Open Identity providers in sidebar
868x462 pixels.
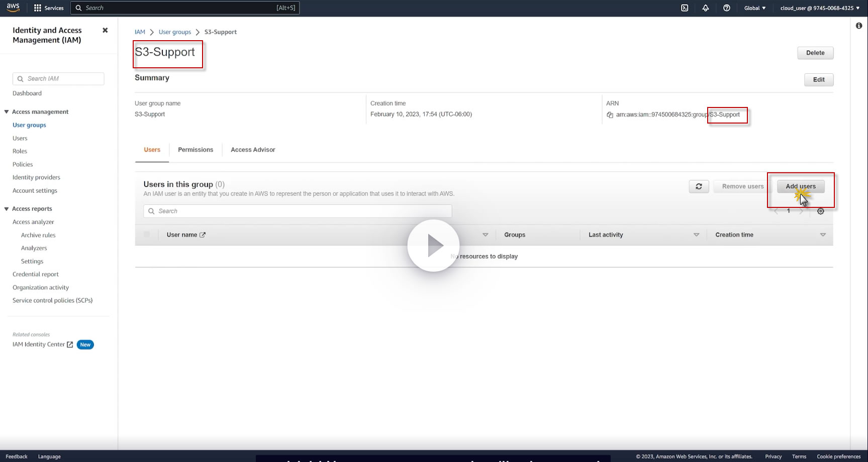pyautogui.click(x=36, y=177)
